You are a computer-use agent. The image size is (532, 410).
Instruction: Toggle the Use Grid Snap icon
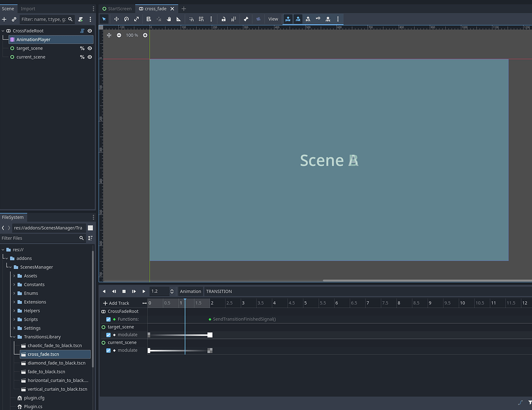coord(201,19)
